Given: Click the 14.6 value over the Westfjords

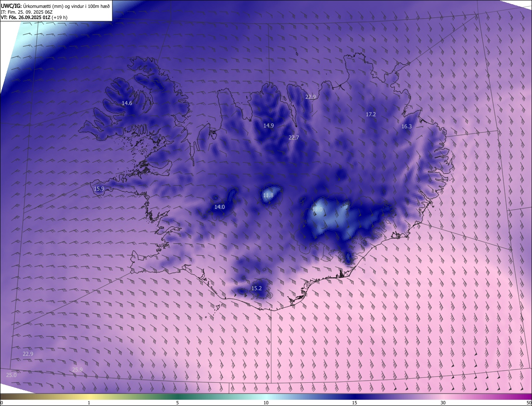Looking at the screenshot, I should pyautogui.click(x=127, y=103).
